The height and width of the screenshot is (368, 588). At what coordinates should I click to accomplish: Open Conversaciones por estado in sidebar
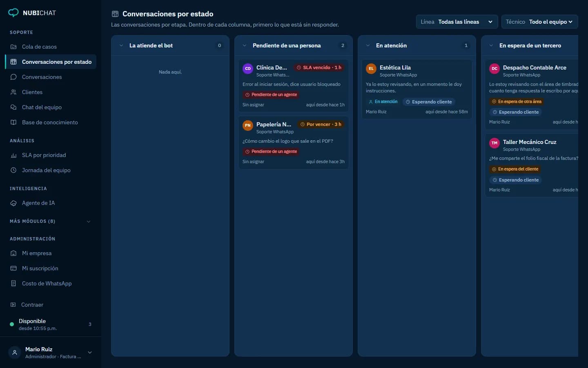[x=51, y=62]
